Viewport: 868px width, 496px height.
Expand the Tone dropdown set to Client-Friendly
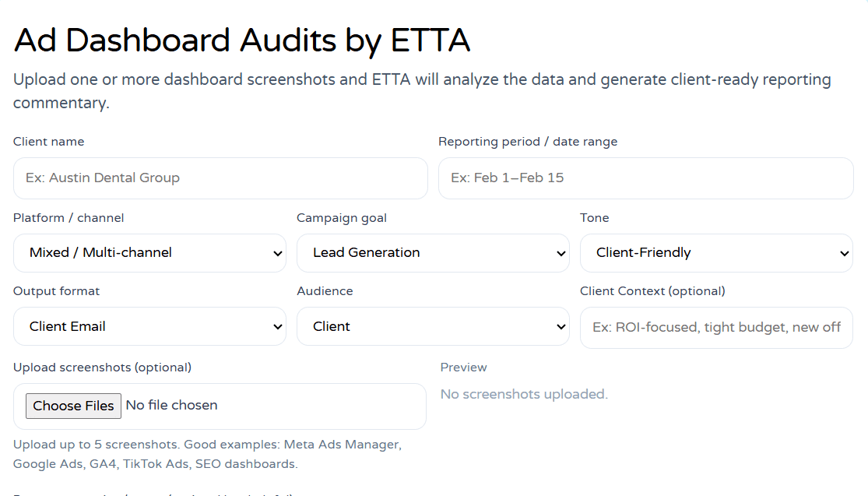tap(716, 253)
